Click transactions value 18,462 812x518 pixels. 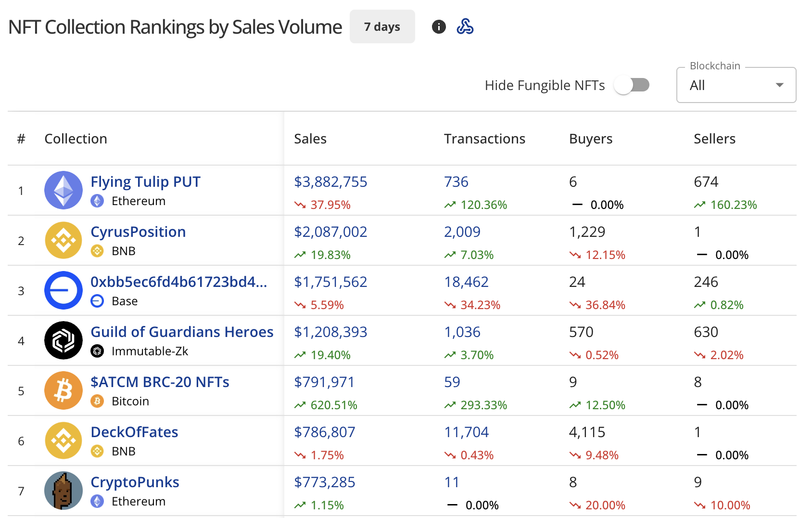(466, 282)
